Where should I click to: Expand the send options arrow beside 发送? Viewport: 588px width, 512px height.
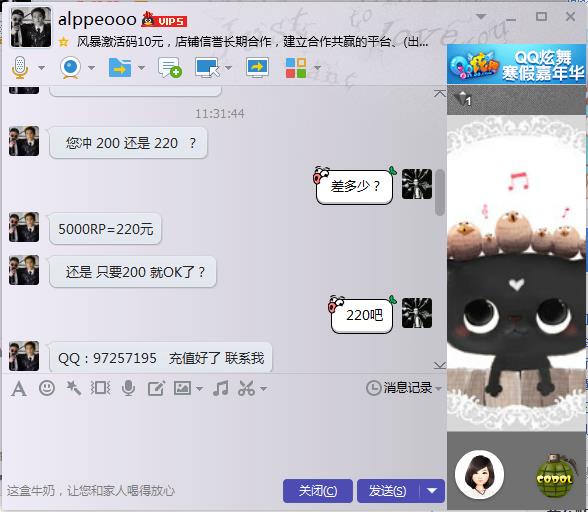(432, 490)
